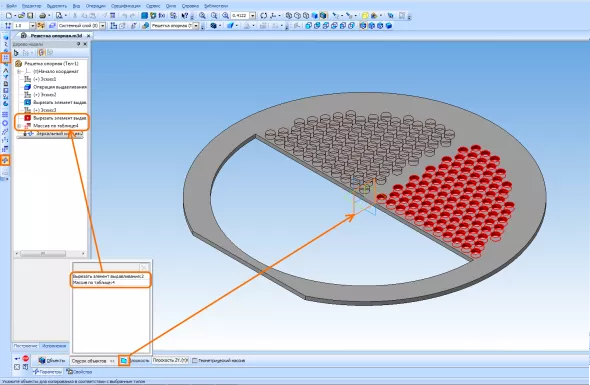The width and height of the screenshot is (590, 385).
Task: Select the Решетка опорная root tree item
Action: coord(51,64)
